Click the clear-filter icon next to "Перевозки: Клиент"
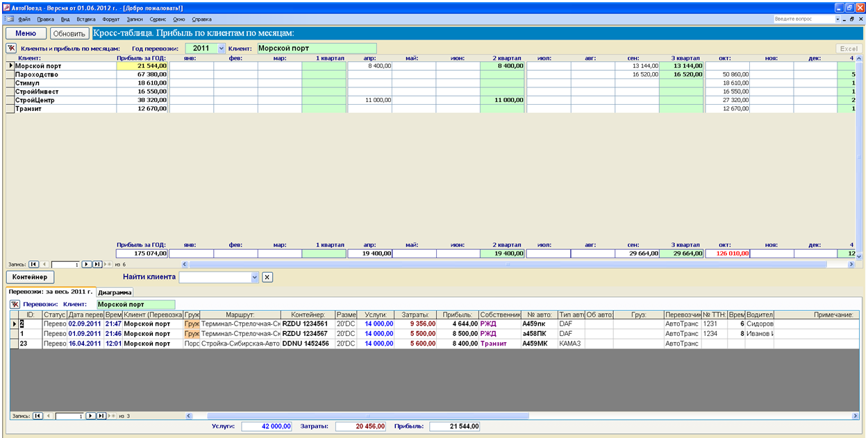Screen dimensions: 868x438 [15, 304]
